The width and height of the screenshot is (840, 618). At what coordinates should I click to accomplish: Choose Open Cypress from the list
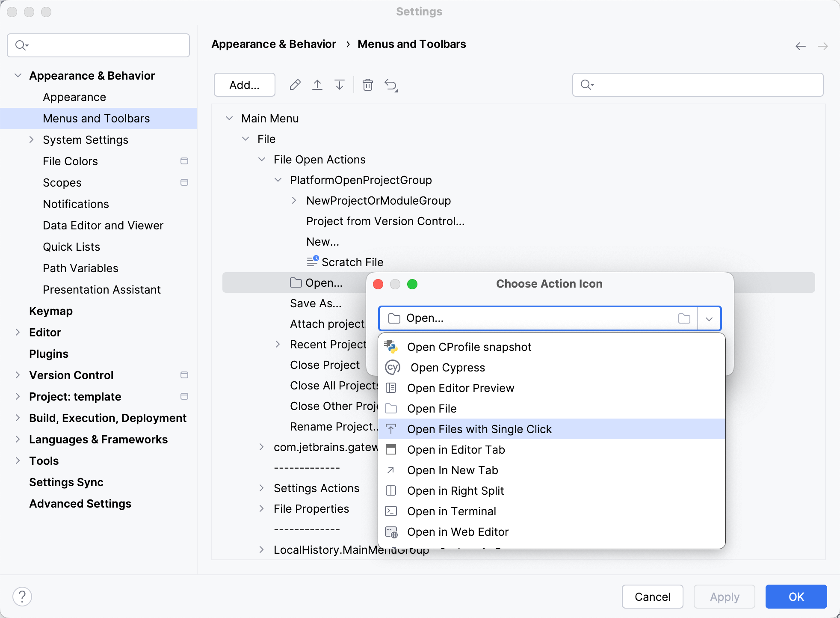coord(552,367)
